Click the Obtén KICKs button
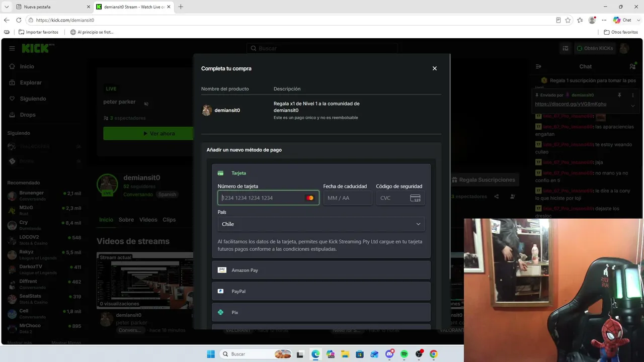Screen dimensions: 644x362 tap(595, 48)
